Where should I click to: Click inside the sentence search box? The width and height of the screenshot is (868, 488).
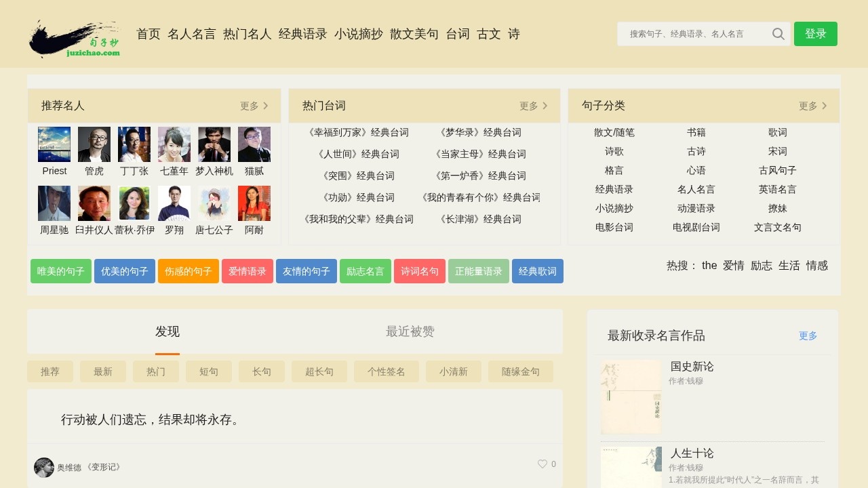pos(692,33)
